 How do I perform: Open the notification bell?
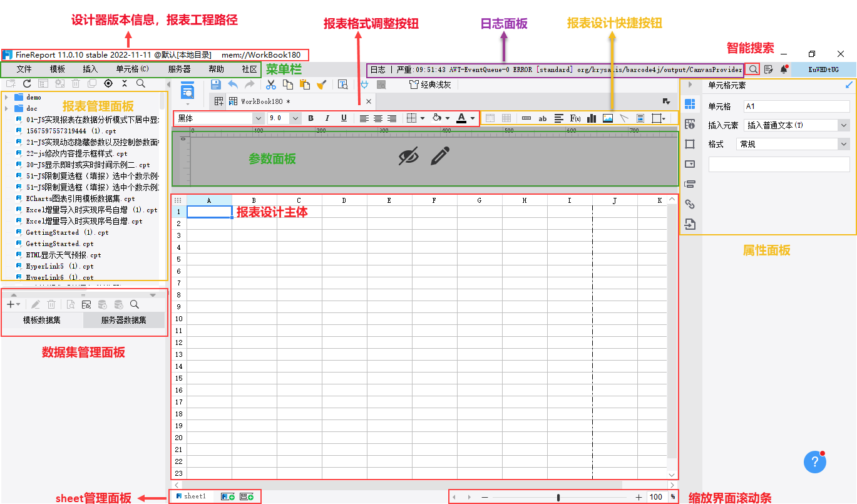point(784,69)
